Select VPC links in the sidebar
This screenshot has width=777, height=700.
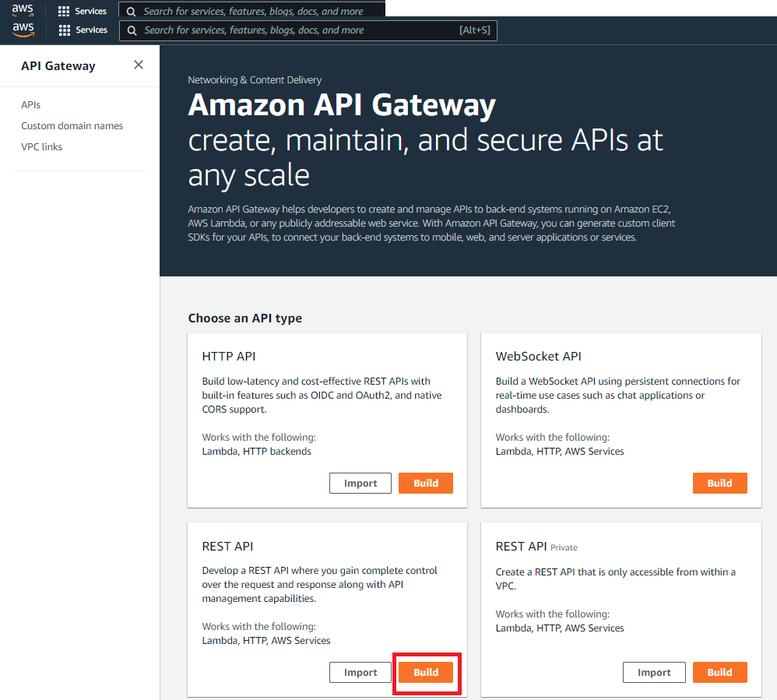pos(41,146)
